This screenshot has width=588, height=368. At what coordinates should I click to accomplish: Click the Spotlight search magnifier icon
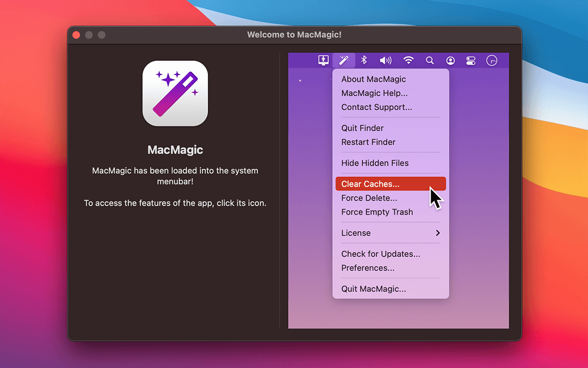430,60
